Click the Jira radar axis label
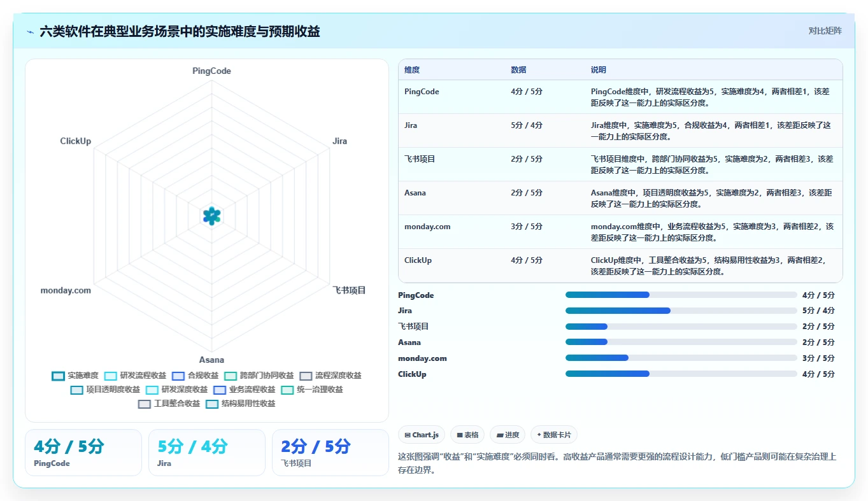 (x=340, y=141)
